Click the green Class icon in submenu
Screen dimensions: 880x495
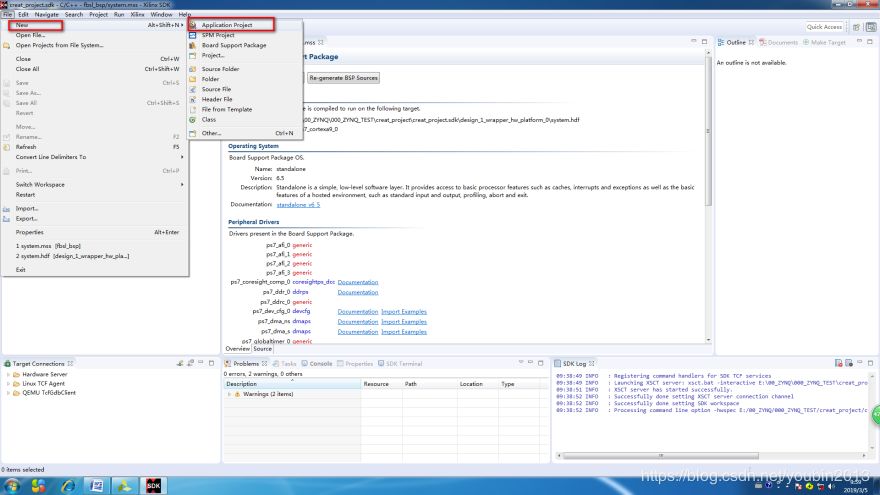tap(192, 119)
